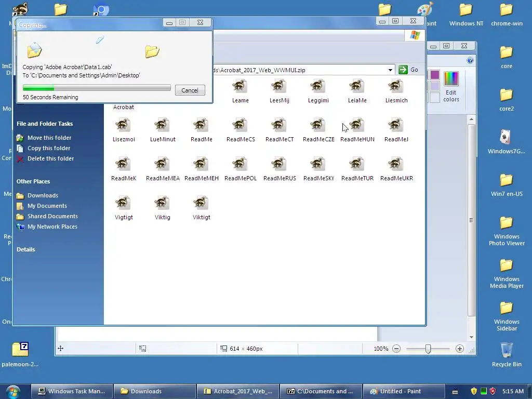Click the Go button beside address bar
The image size is (532, 399).
(x=408, y=70)
